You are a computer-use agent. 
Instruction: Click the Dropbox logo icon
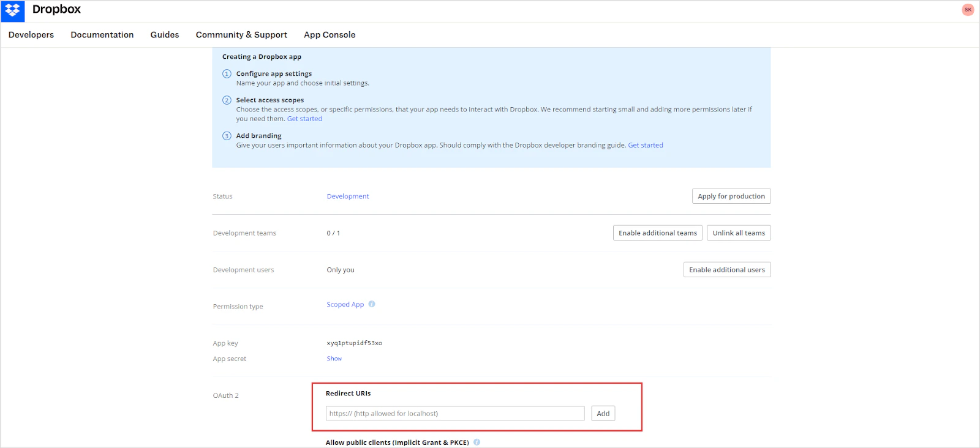(12, 10)
